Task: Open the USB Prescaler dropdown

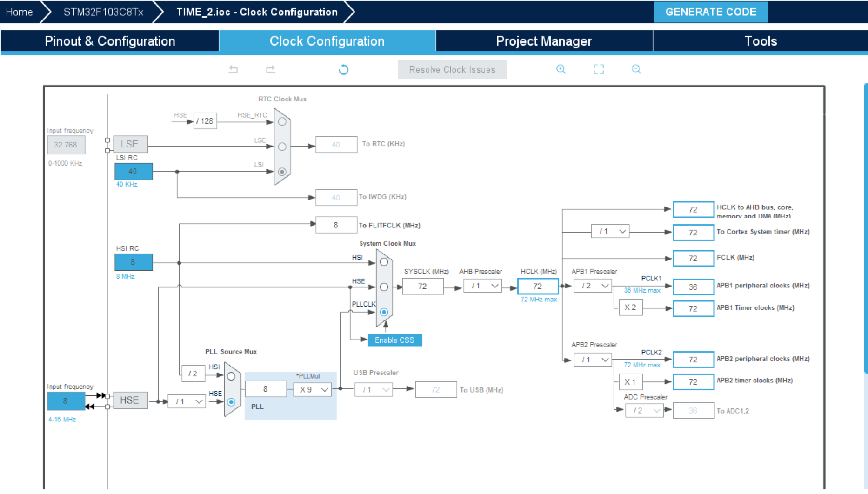Action: 374,389
